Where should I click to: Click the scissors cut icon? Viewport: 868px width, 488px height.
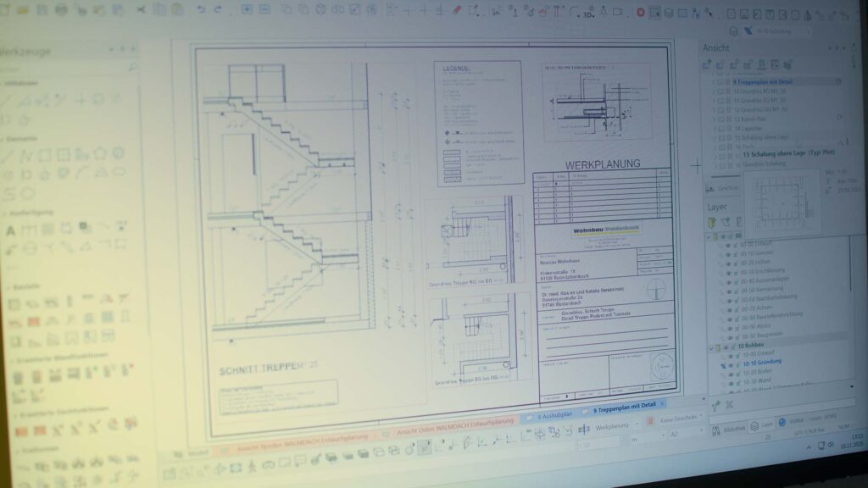[x=140, y=9]
